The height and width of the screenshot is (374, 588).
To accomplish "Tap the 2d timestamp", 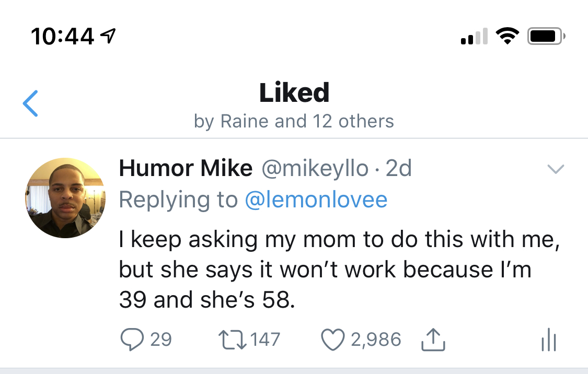I will tap(399, 168).
